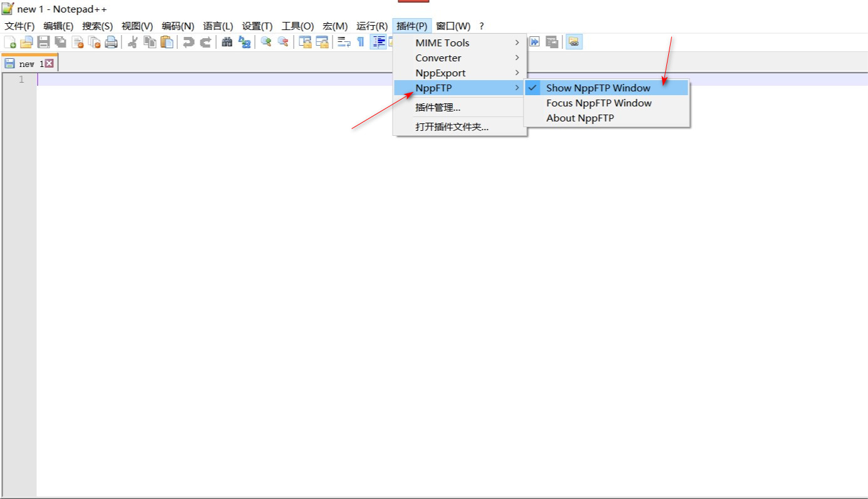Close the new 1 tab with its X
The image size is (868, 499).
pyautogui.click(x=49, y=63)
